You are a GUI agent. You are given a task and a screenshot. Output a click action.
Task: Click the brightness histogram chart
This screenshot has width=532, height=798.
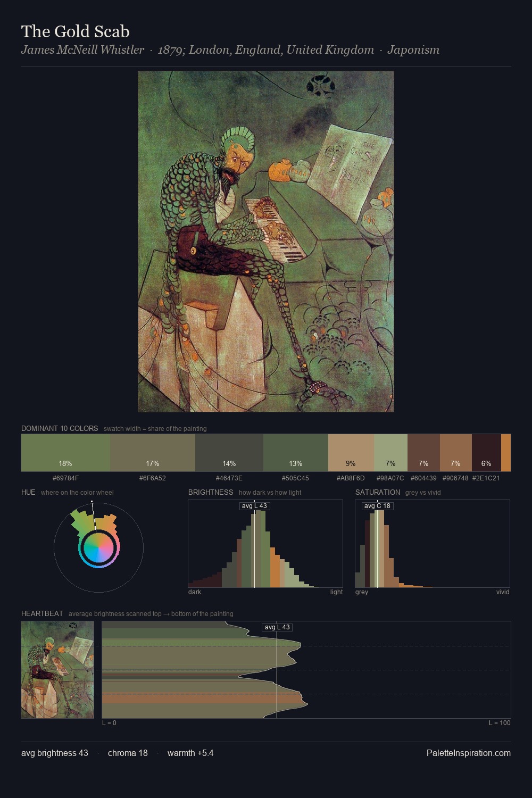[265, 544]
